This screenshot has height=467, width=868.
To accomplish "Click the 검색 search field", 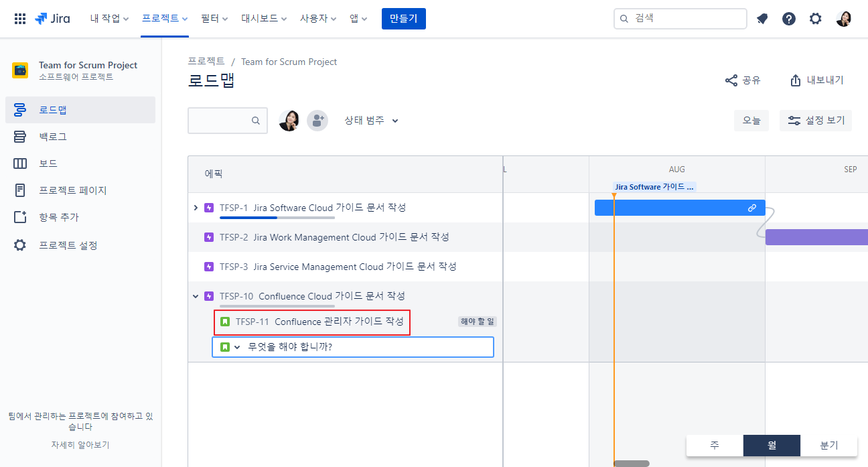I will point(680,19).
